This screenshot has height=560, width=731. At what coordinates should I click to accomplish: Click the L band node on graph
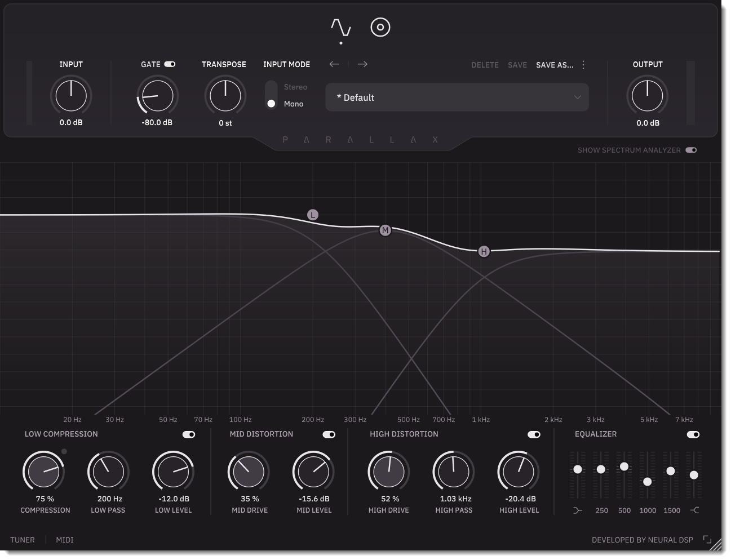313,215
